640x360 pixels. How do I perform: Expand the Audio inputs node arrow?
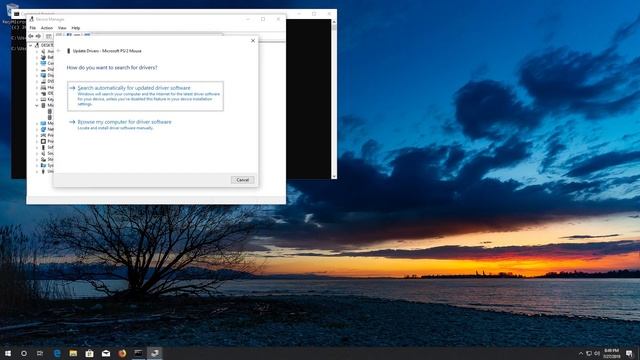pyautogui.click(x=37, y=51)
